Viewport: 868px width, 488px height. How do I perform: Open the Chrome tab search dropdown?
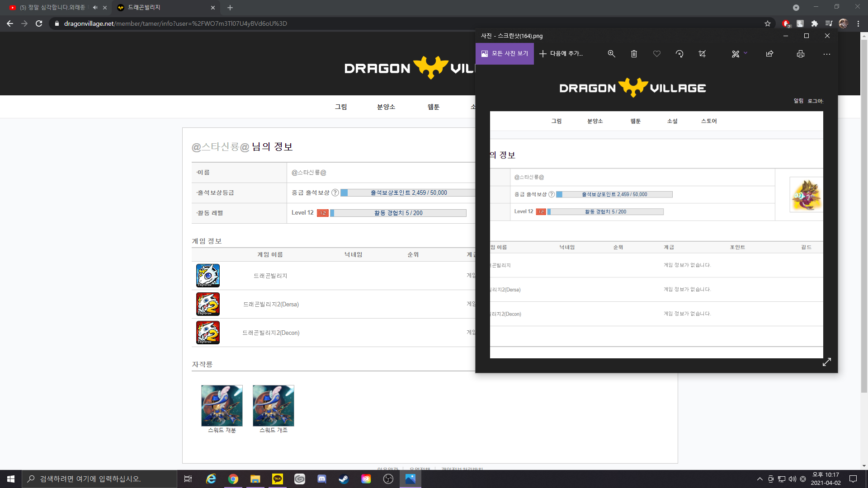click(x=796, y=8)
